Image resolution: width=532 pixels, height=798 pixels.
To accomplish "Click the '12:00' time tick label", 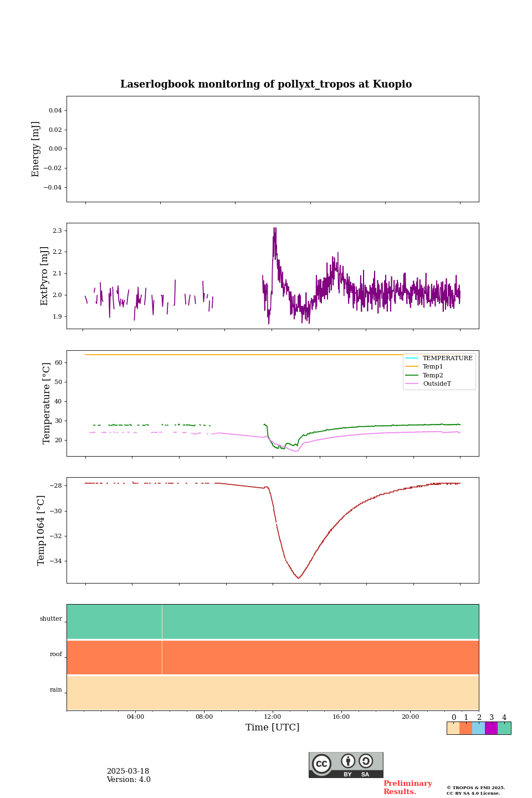I will 273,717.
